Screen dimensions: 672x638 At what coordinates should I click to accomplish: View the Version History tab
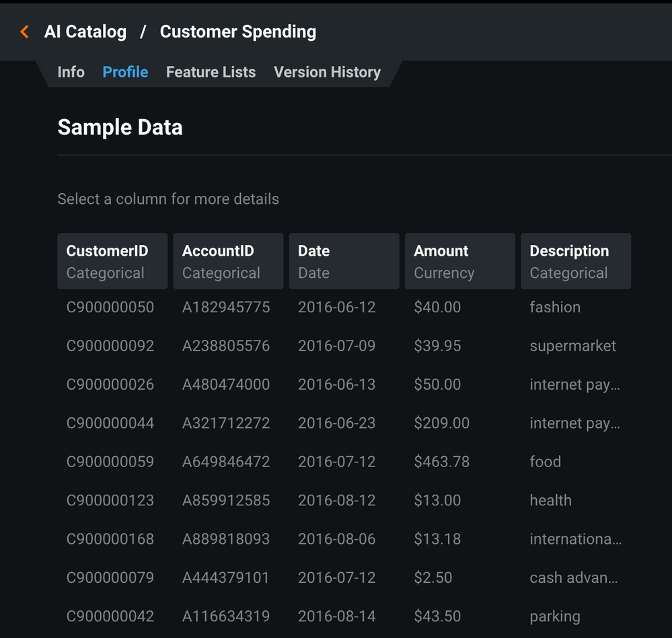[327, 72]
